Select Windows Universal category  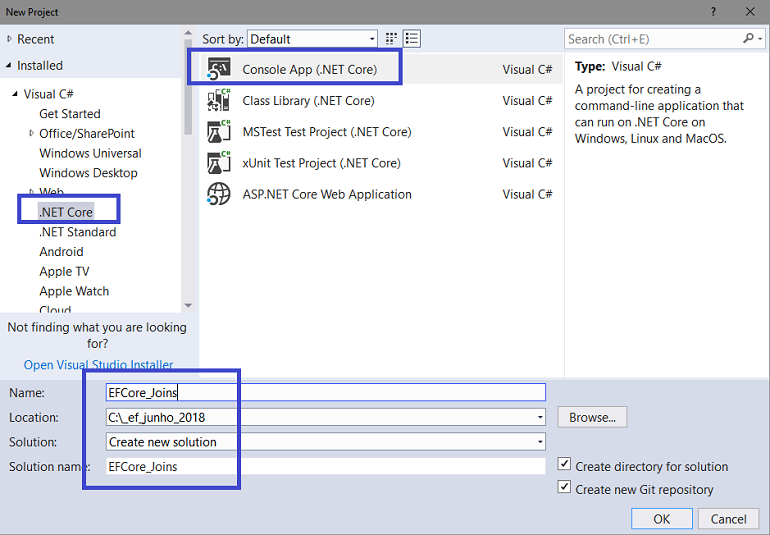click(x=90, y=153)
